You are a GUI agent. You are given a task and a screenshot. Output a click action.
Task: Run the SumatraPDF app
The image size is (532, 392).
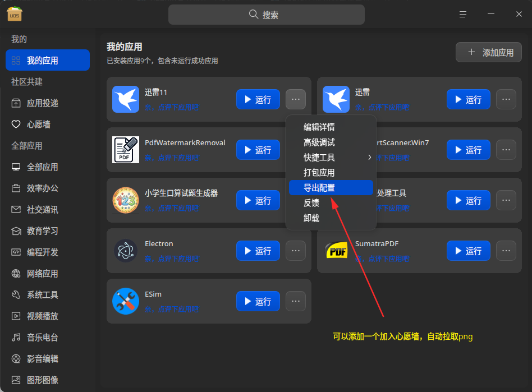(469, 251)
